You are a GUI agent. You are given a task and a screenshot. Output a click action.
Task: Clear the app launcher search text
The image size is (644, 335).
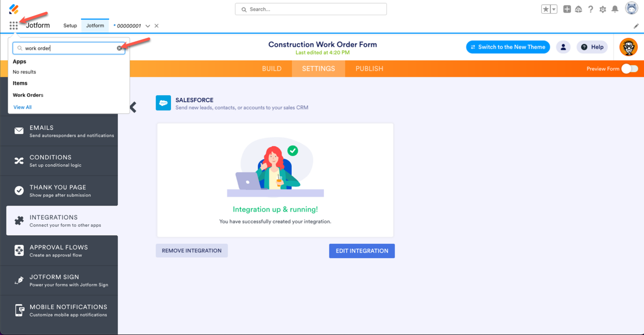(119, 48)
